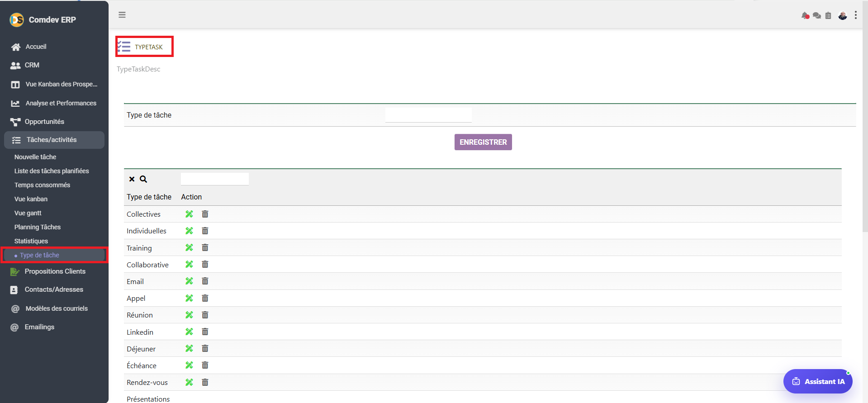868x403 pixels.
Task: Open the vertical three-dot options menu
Action: (856, 15)
